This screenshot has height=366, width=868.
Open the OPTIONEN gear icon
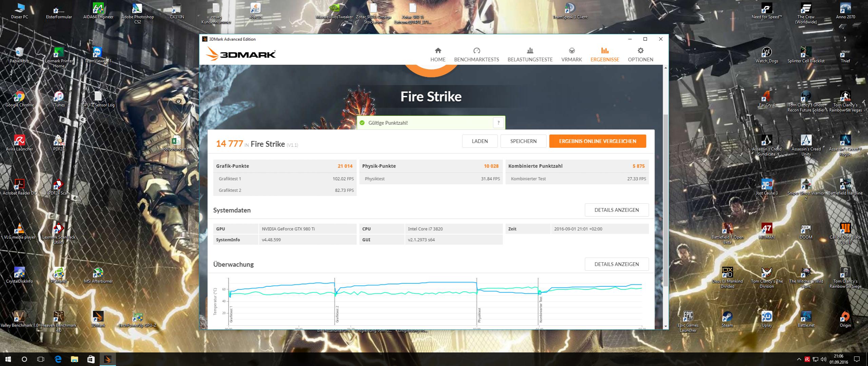click(640, 51)
